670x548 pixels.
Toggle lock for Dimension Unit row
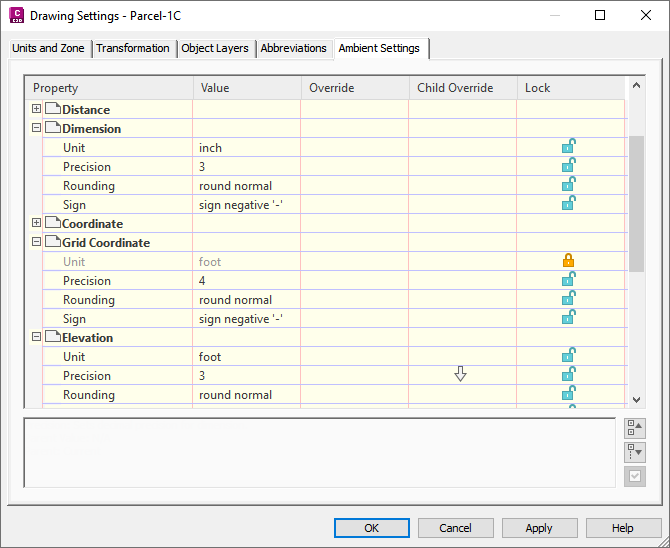(x=568, y=148)
